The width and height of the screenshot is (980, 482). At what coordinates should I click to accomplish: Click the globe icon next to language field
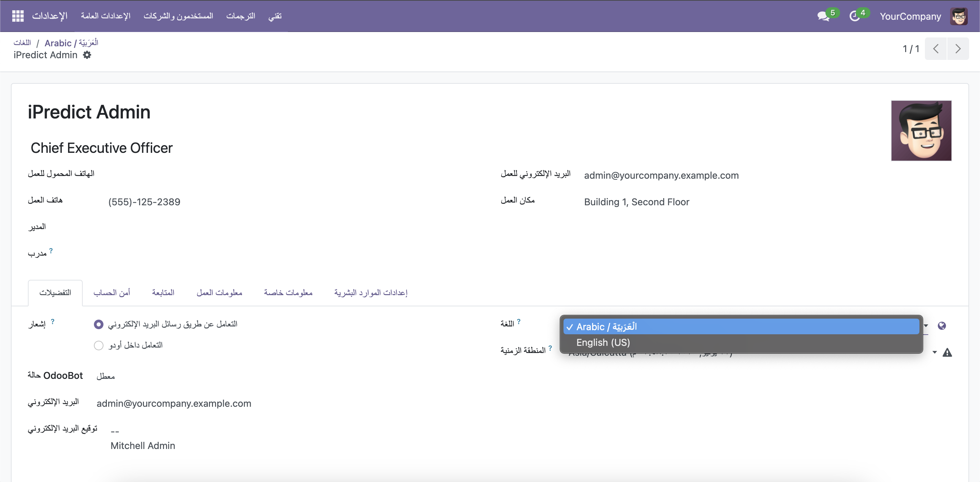[x=942, y=326]
